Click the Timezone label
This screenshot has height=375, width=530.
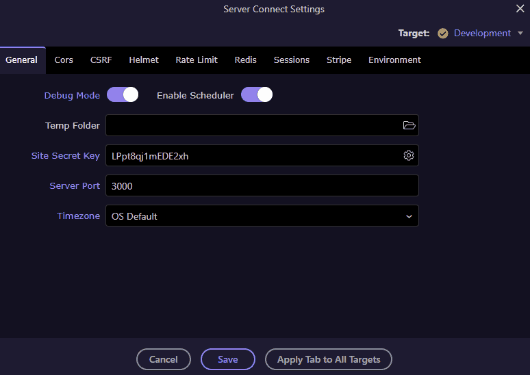[x=78, y=216]
